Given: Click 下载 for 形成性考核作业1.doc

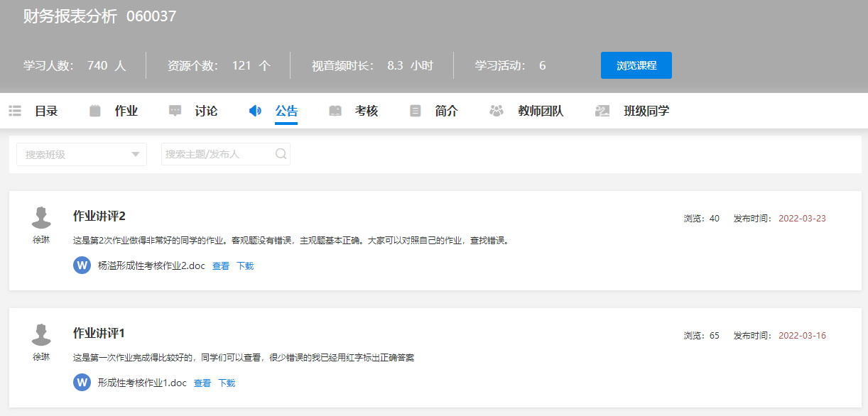Looking at the screenshot, I should point(227,383).
